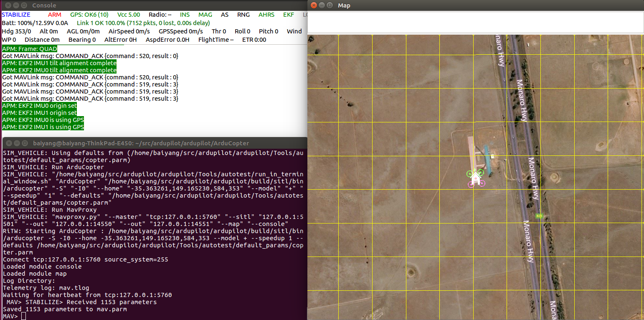Viewport: 644px width, 320px height.
Task: Click 'EKF2 IMU0 origin set' message
Action: [x=39, y=106]
